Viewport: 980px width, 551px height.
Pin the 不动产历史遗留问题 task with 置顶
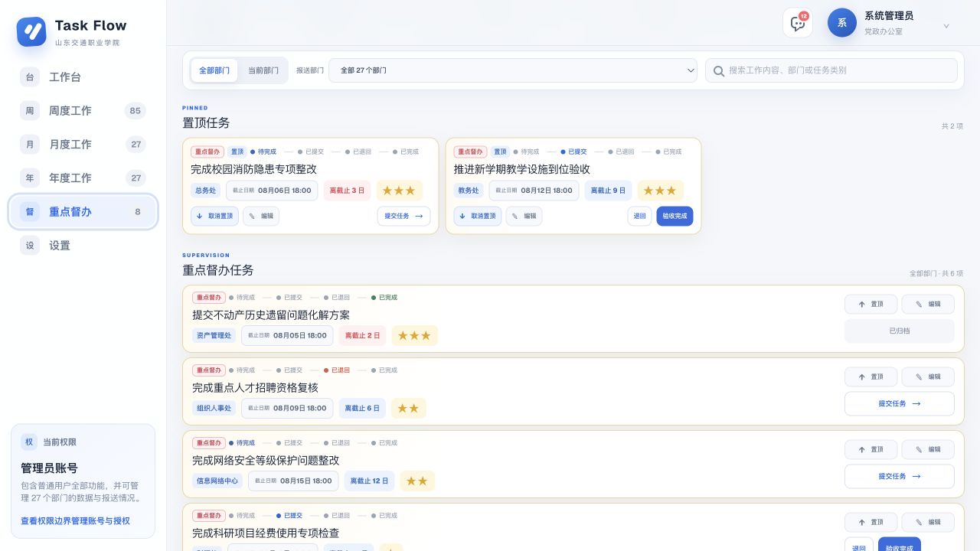tap(871, 305)
